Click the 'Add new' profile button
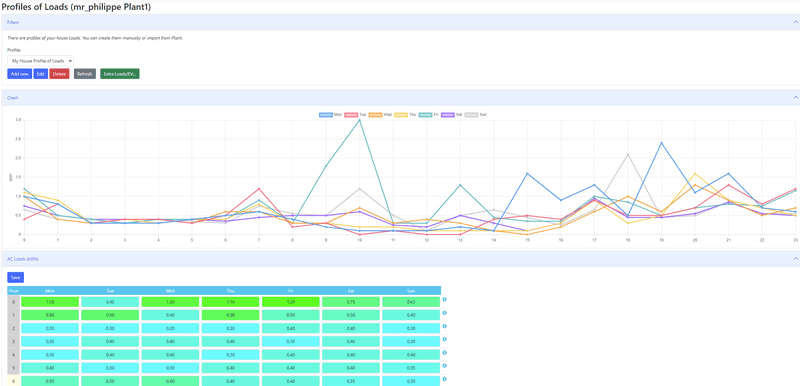Screen dimensions: 800x386 tap(19, 74)
